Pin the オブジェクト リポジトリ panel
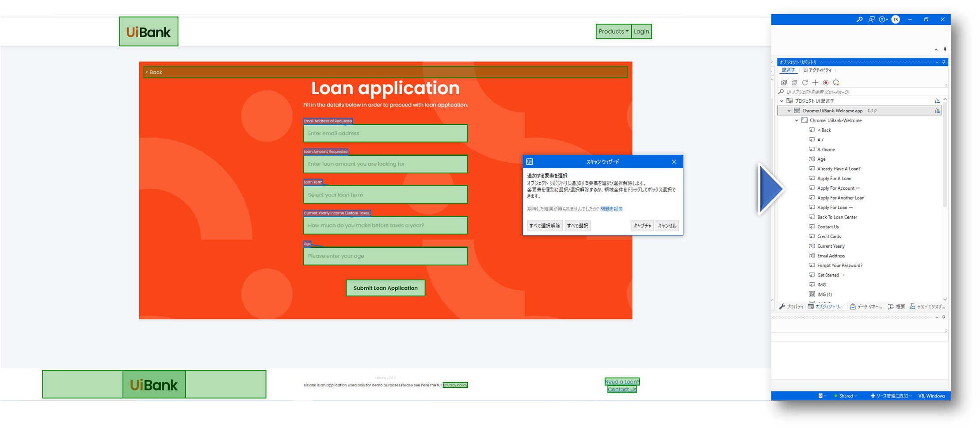This screenshot has height=430, width=980. click(944, 62)
